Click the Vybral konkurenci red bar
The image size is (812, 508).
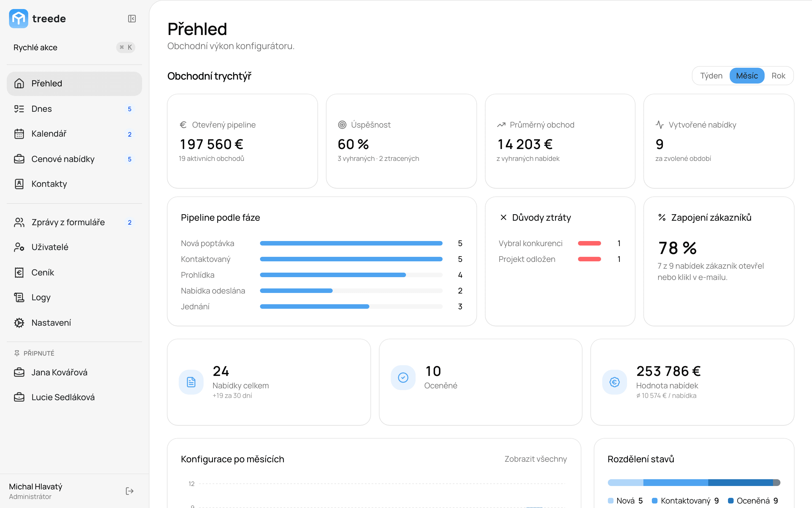[x=590, y=243]
